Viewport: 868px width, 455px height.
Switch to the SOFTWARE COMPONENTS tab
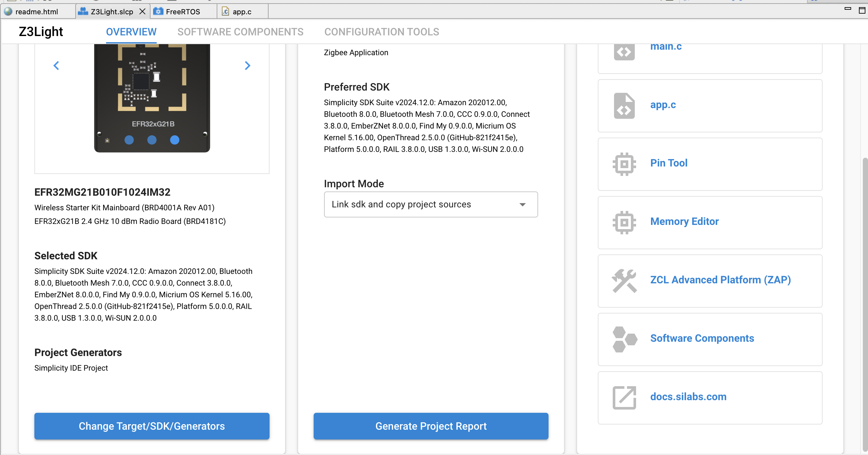pos(240,32)
